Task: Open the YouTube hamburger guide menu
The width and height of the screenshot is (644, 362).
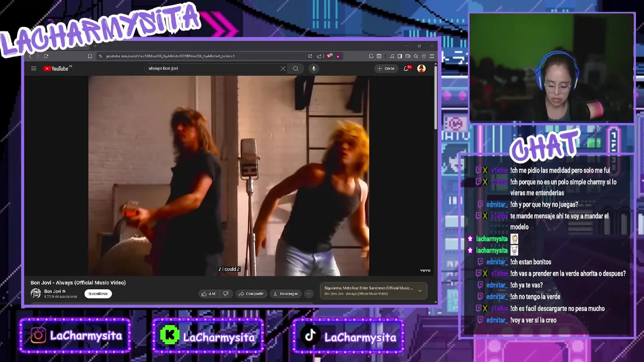Action: pos(34,68)
